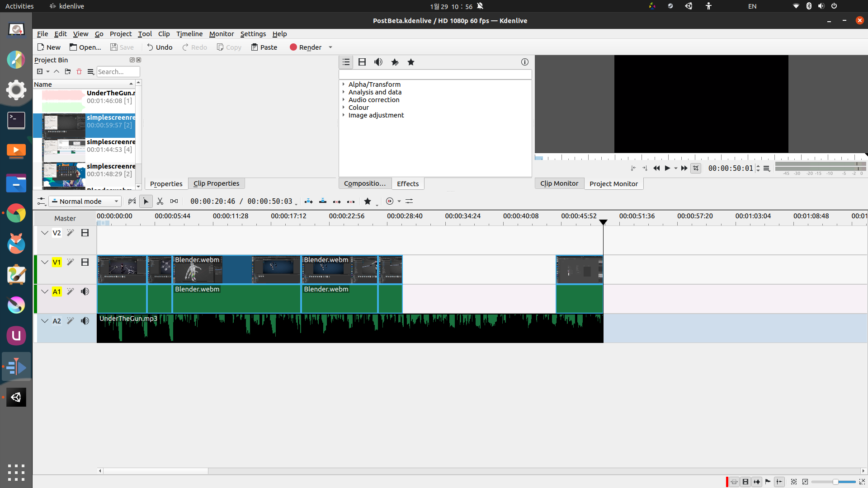Viewport: 868px width, 488px height.
Task: Open Project Bin options hamburger menu
Action: tap(90, 71)
